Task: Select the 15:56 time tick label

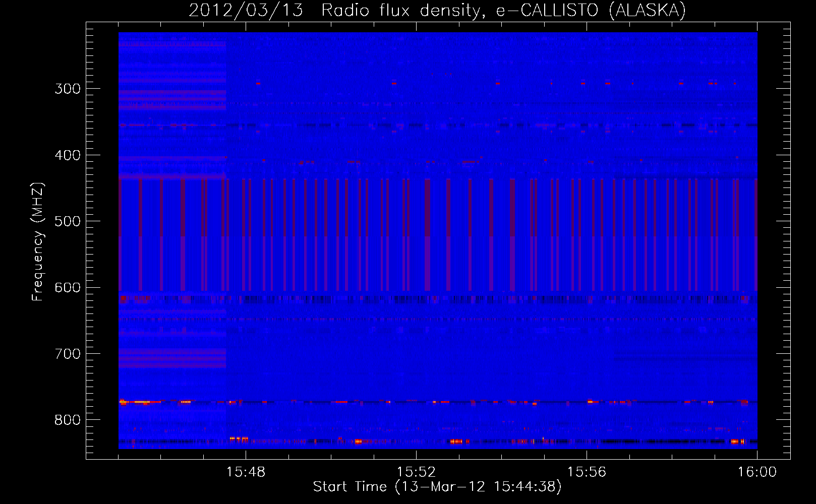Action: [x=586, y=472]
